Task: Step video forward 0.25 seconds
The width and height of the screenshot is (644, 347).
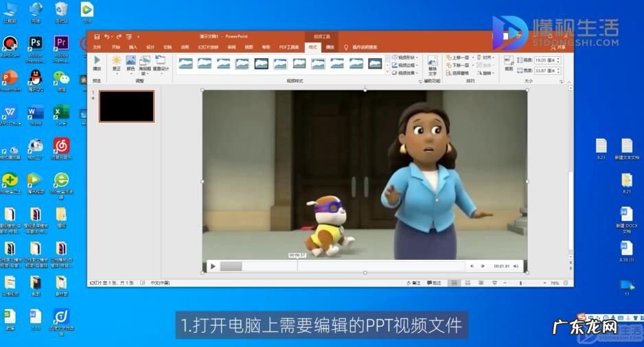Action: (483, 266)
